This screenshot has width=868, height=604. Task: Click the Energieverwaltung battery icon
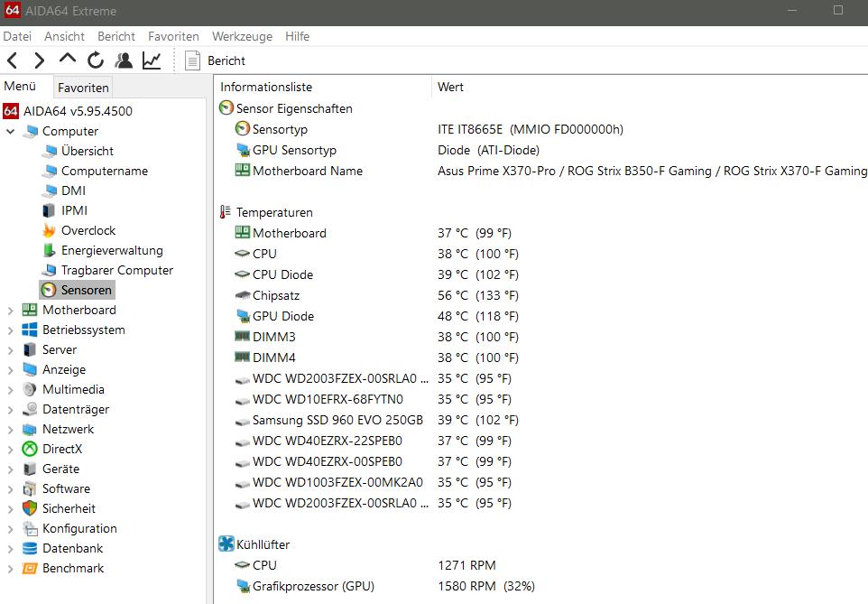pyautogui.click(x=50, y=250)
